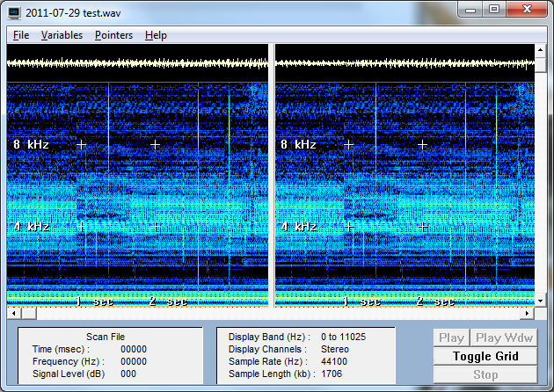Click the window title 2011-07-29 test.wav
The image size is (554, 392).
coord(73,13)
